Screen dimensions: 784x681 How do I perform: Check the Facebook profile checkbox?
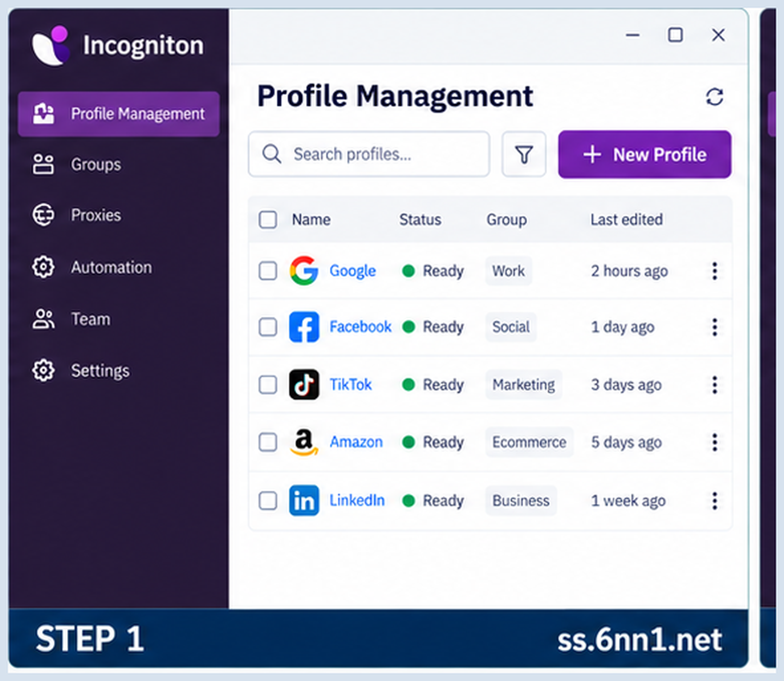[x=268, y=327]
